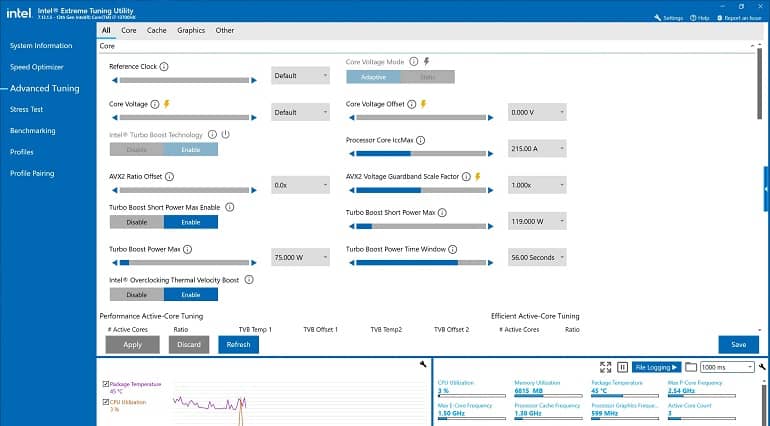The width and height of the screenshot is (770, 426).
Task: Set Core Voltage Mode to Adaptive
Action: pos(373,77)
